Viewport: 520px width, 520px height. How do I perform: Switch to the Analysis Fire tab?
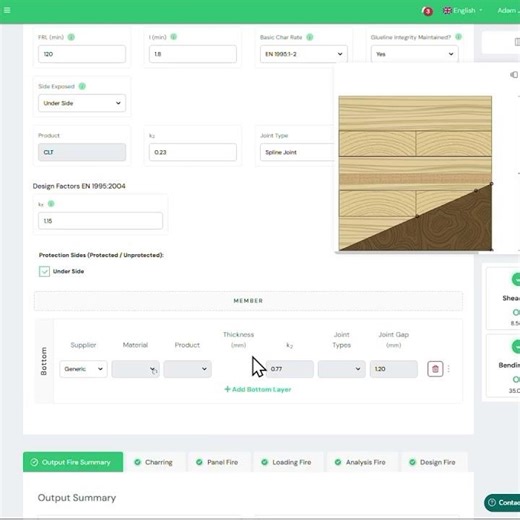click(362, 462)
